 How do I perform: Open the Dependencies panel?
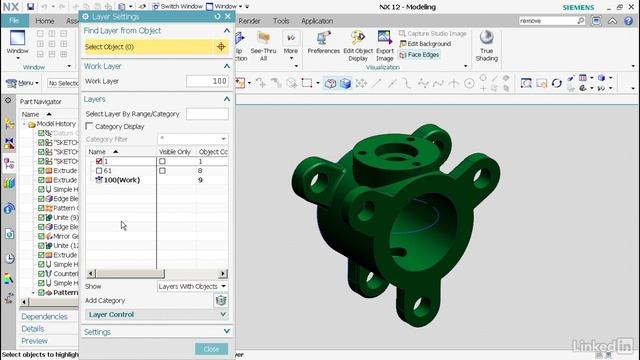(44, 316)
